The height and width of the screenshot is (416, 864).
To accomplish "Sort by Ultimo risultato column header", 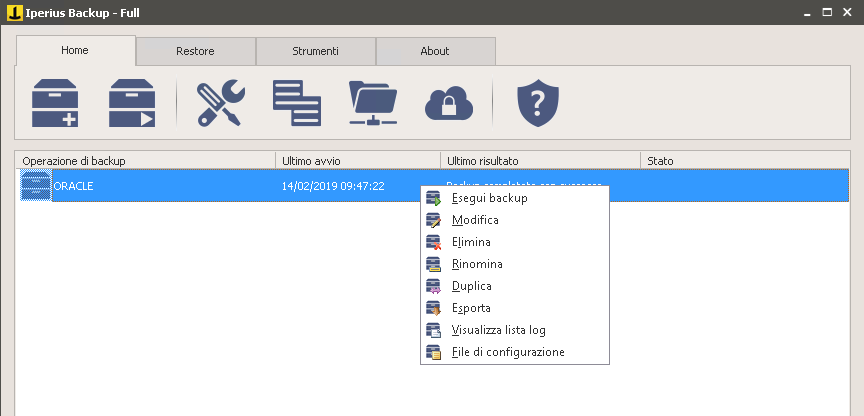I will [541, 161].
